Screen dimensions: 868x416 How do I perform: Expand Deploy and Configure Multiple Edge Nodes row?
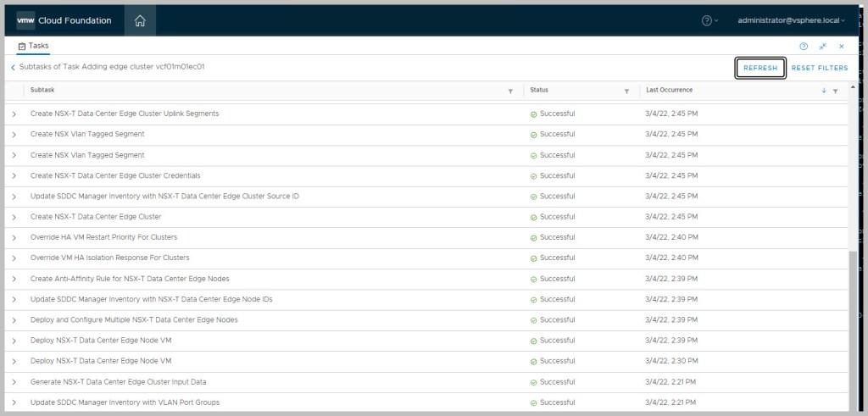tap(14, 320)
